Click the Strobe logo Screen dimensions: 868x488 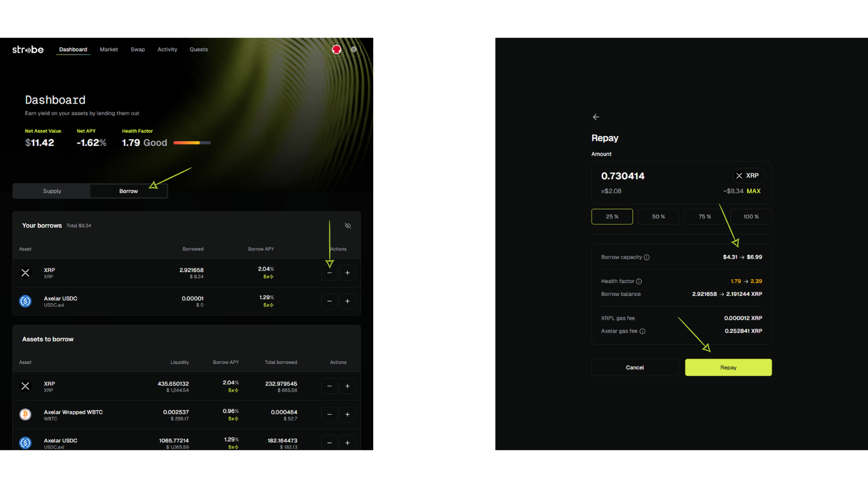[28, 49]
